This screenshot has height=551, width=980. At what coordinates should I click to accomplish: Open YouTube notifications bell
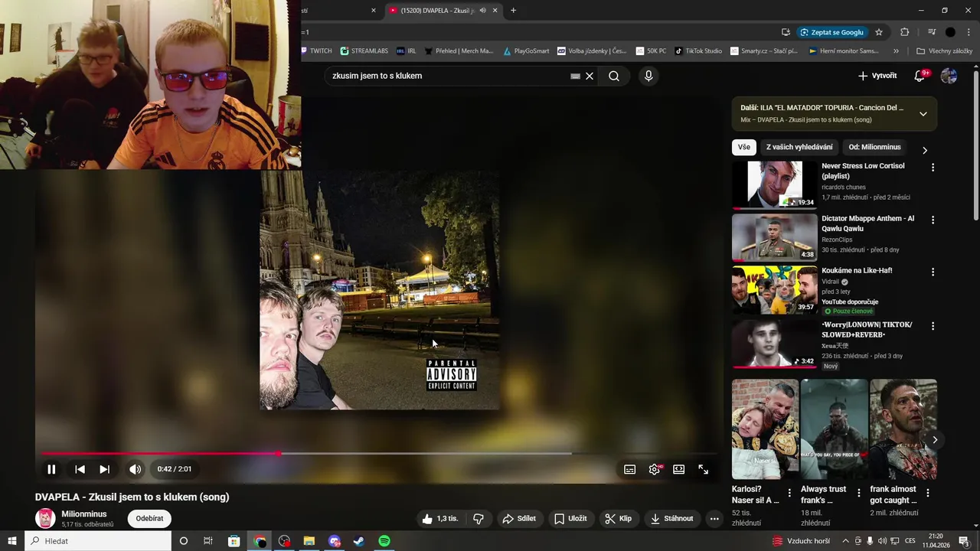920,76
